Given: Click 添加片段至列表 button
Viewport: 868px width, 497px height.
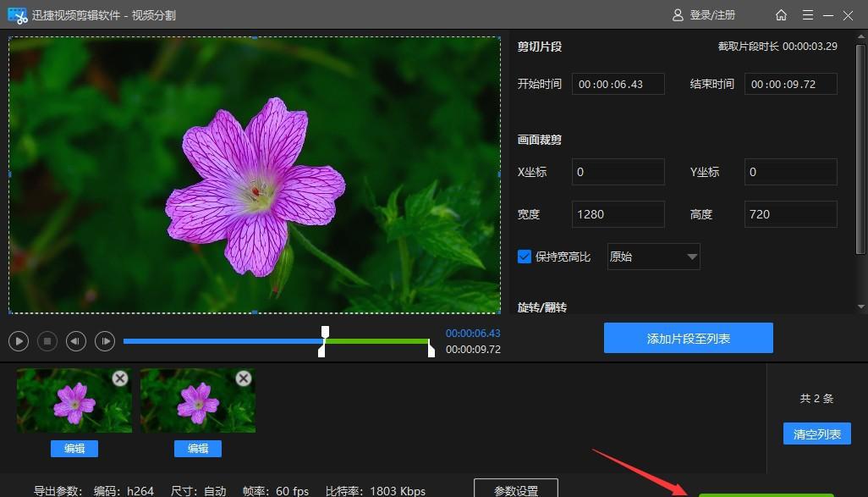Looking at the screenshot, I should point(688,338).
